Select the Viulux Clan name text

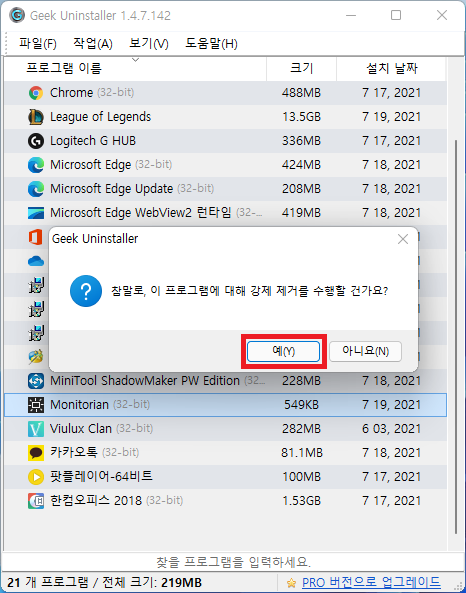[x=81, y=429]
